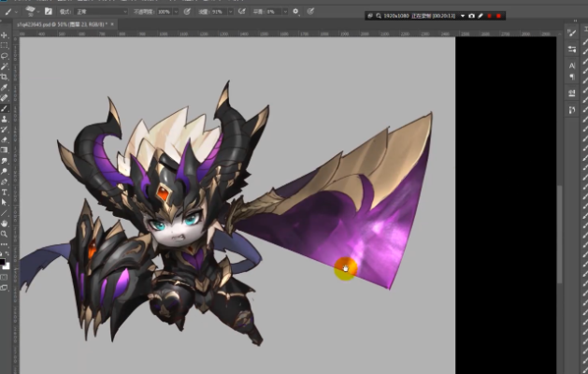The width and height of the screenshot is (588, 374).
Task: Select the Move tool
Action: pyautogui.click(x=4, y=35)
